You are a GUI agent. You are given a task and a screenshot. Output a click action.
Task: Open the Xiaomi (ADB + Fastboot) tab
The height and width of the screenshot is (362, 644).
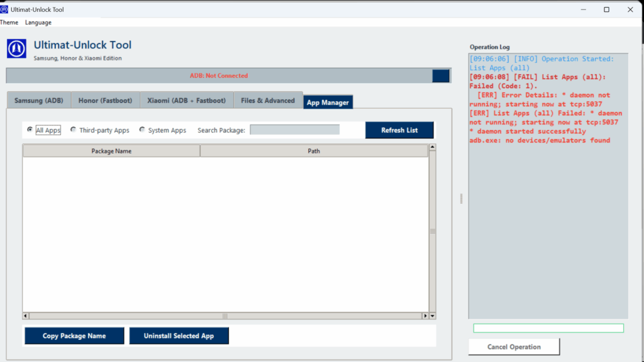click(186, 101)
